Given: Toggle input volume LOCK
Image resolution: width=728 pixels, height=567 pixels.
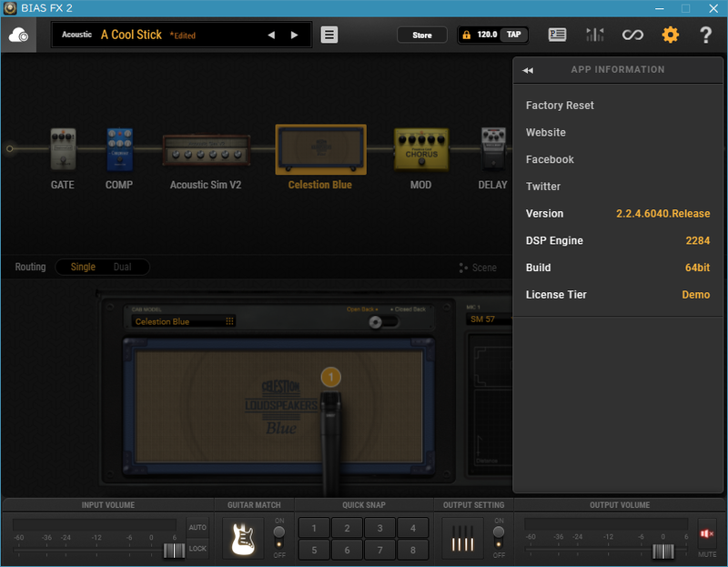Looking at the screenshot, I should (x=197, y=549).
